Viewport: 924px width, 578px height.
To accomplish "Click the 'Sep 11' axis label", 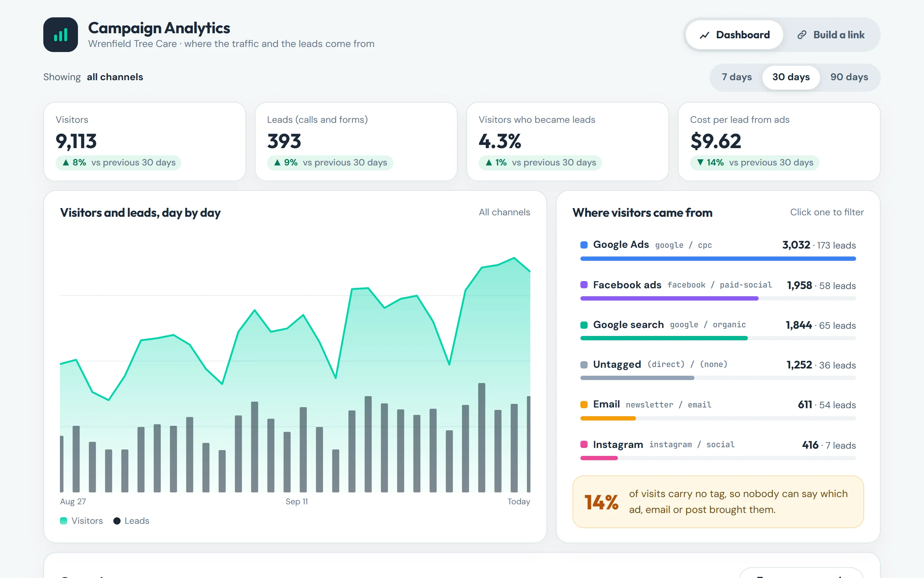I will click(297, 501).
